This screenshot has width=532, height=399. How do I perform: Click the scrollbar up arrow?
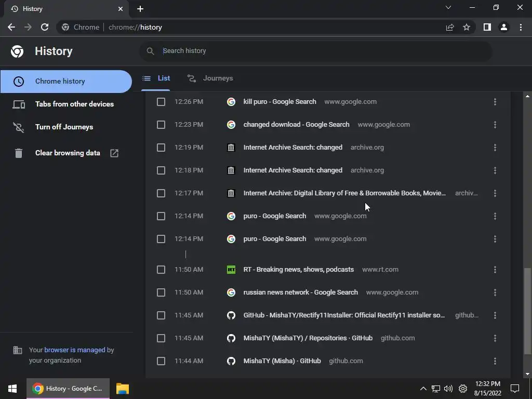(x=527, y=96)
